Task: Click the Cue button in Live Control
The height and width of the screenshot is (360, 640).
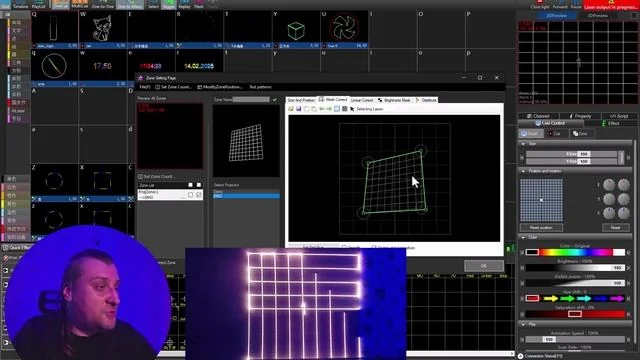Action: pos(556,134)
